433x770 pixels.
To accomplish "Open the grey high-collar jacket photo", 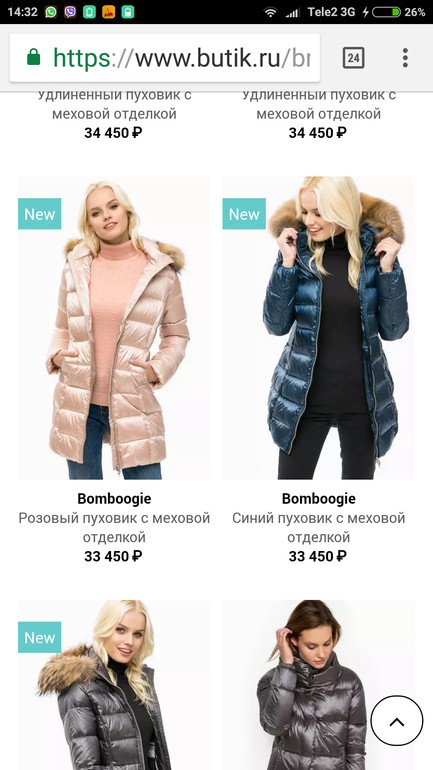I will point(319,685).
